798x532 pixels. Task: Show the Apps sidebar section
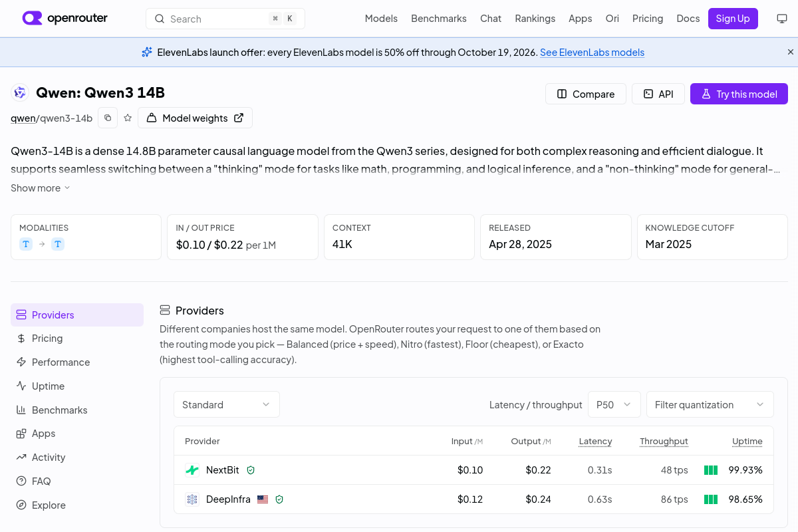(x=77, y=434)
